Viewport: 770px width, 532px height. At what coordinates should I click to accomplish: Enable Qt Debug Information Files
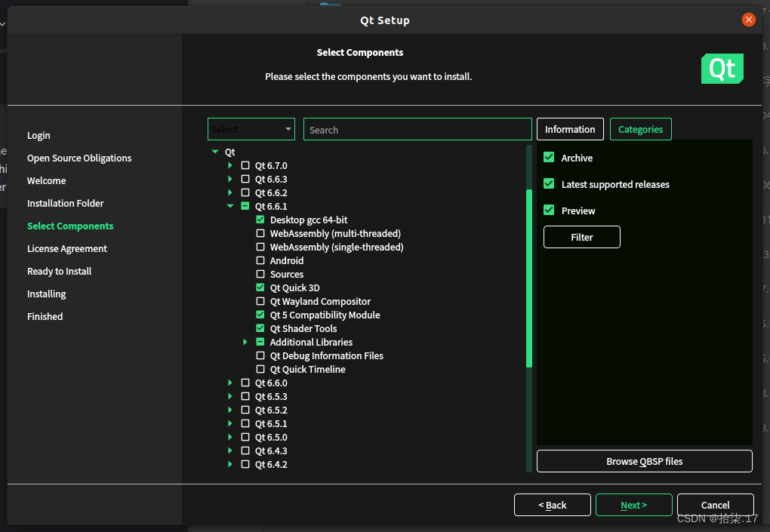(x=260, y=355)
